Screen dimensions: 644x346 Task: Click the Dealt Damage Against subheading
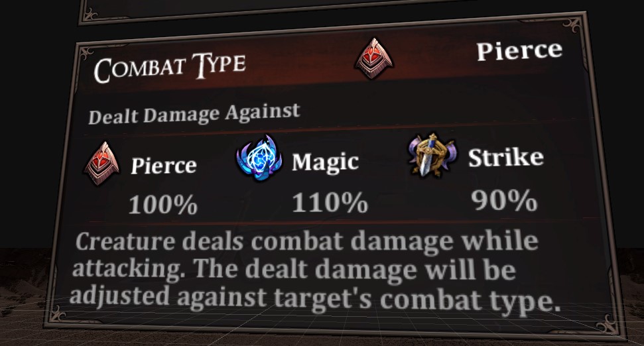(194, 114)
